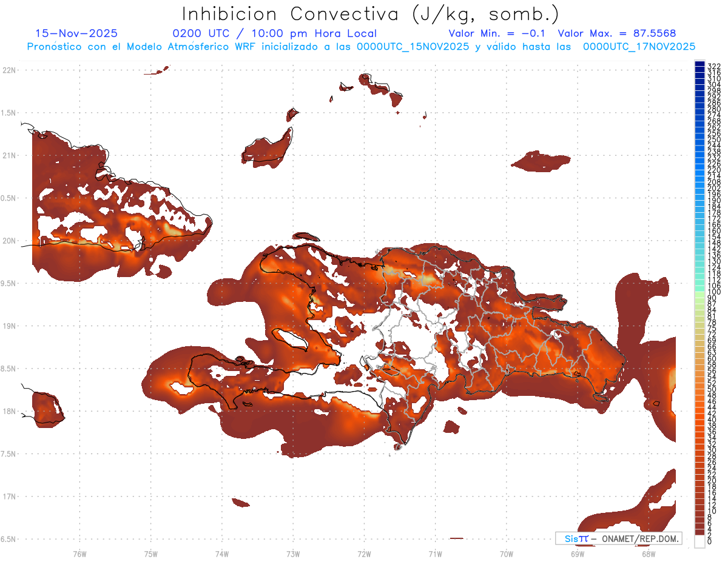Click the '18N' latitude label

pyautogui.click(x=8, y=411)
